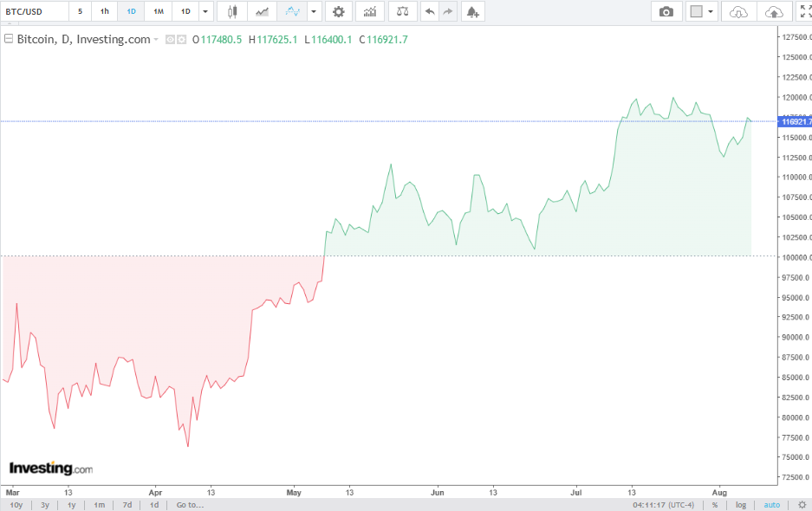Switch to the 1h timeframe
Image resolution: width=812 pixels, height=511 pixels.
104,11
